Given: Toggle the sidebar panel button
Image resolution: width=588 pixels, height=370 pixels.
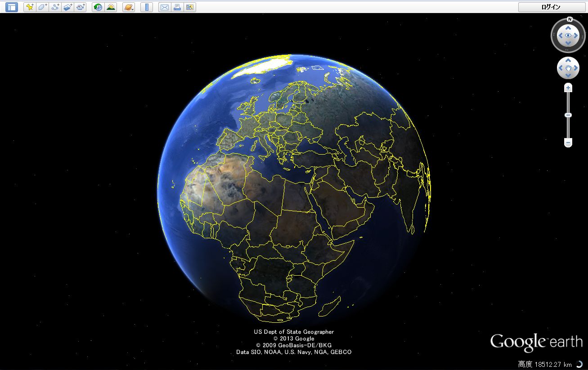Looking at the screenshot, I should [12, 7].
